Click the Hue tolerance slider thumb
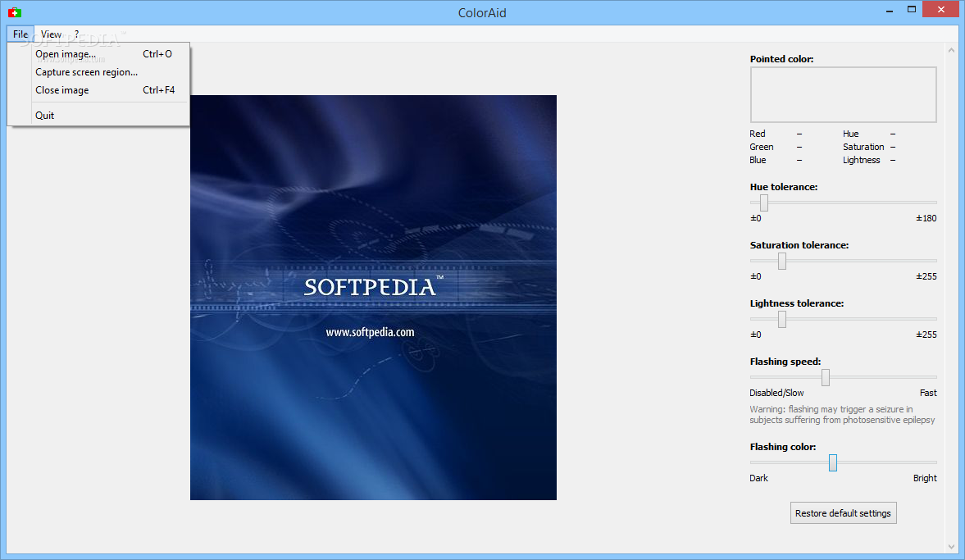This screenshot has width=965, height=560. 764,203
